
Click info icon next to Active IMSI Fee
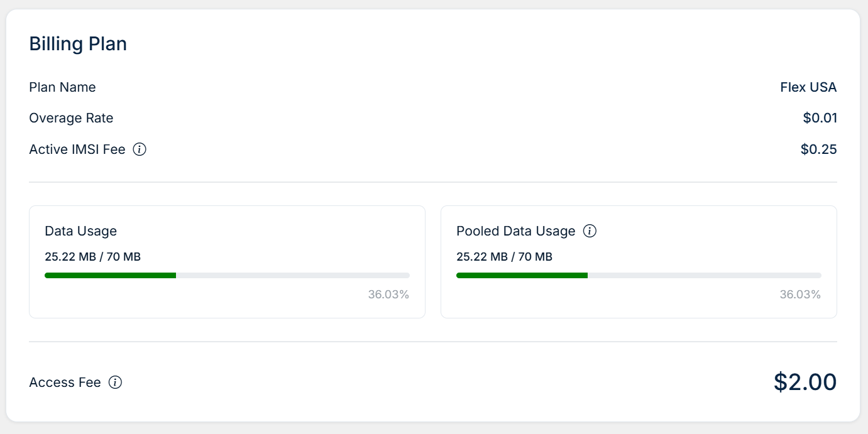coord(140,149)
